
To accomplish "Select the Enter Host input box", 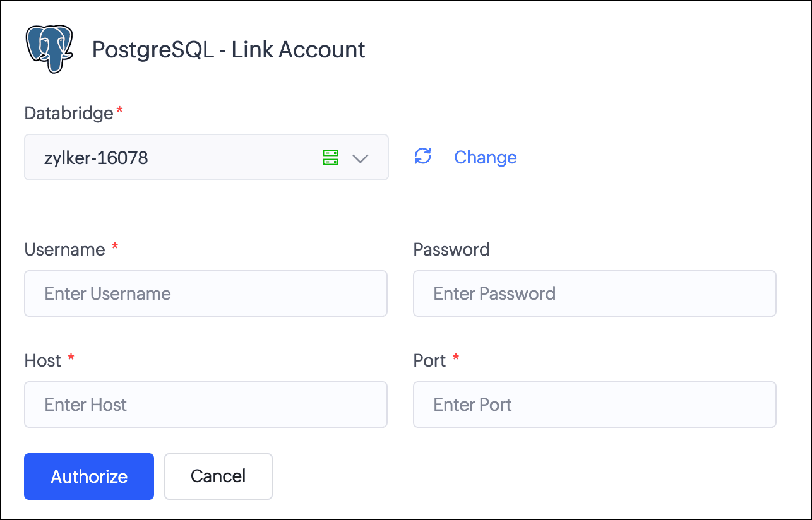I will (206, 405).
